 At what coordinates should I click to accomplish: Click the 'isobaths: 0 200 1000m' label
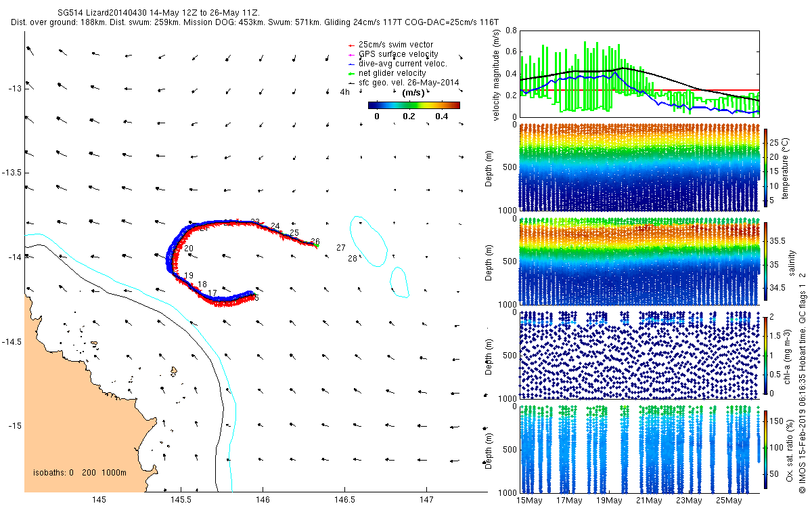(80, 473)
